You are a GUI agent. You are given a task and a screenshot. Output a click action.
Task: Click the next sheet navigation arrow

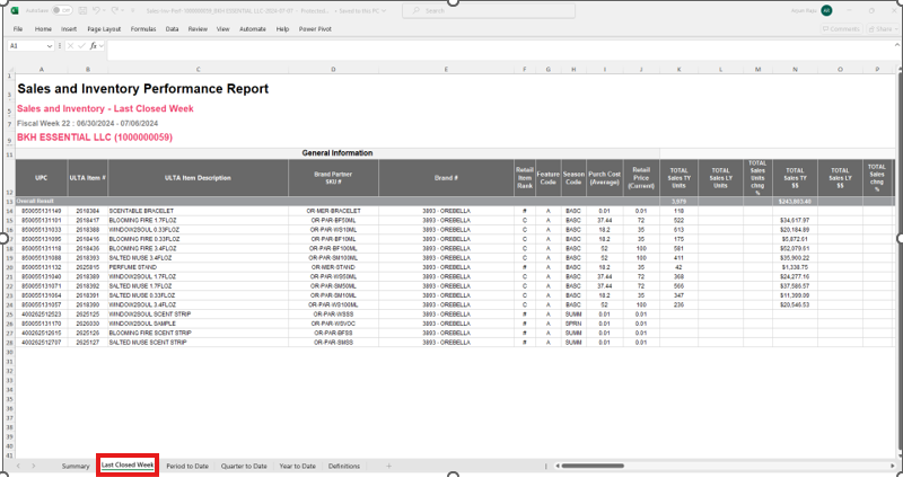click(x=34, y=466)
